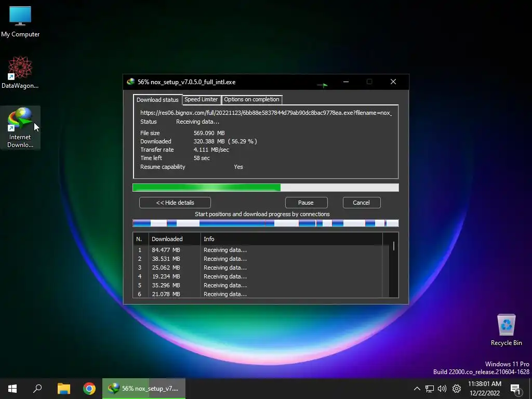Click the Info column header
The width and height of the screenshot is (532, 399).
[x=291, y=239]
